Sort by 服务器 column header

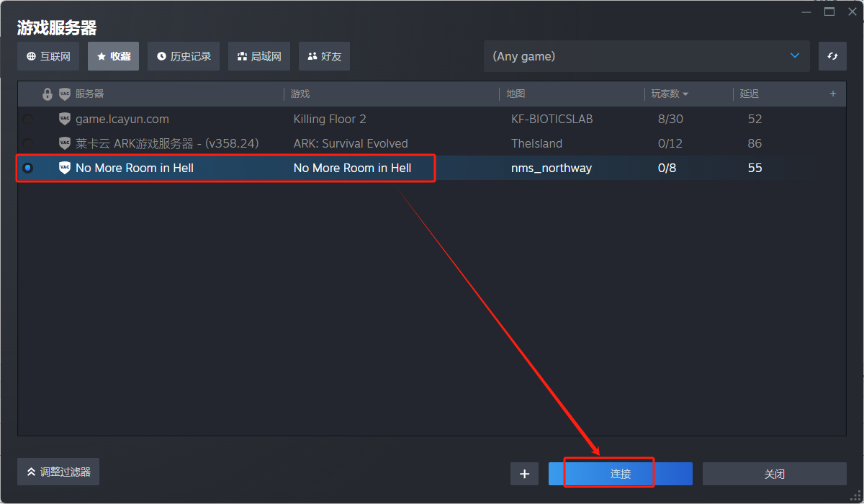point(90,94)
